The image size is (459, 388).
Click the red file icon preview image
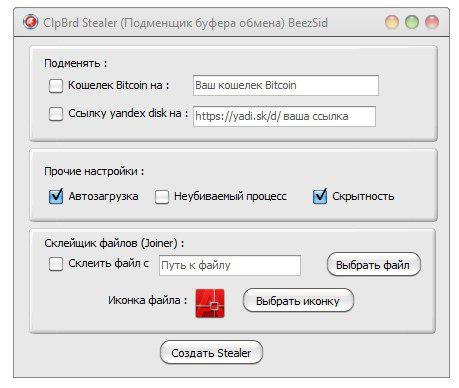(x=210, y=303)
